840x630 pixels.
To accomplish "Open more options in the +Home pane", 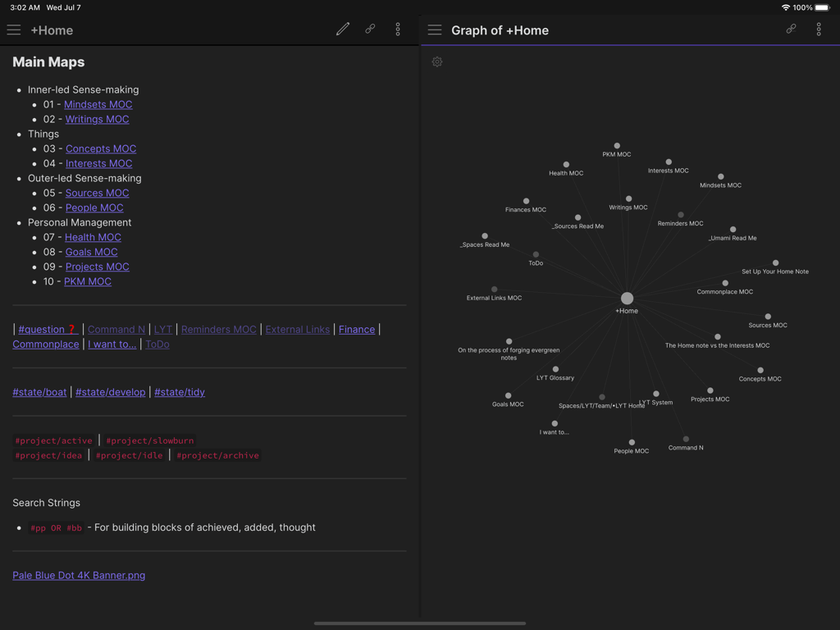I will pos(398,30).
